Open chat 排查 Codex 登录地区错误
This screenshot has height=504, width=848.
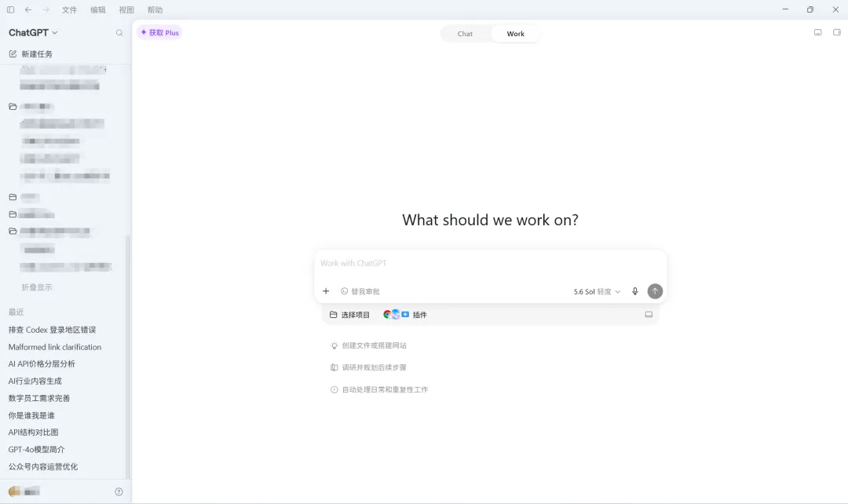pos(52,330)
